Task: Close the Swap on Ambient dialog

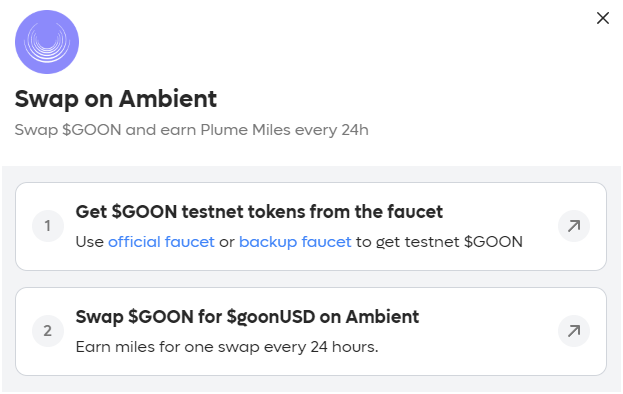Action: coord(603,18)
